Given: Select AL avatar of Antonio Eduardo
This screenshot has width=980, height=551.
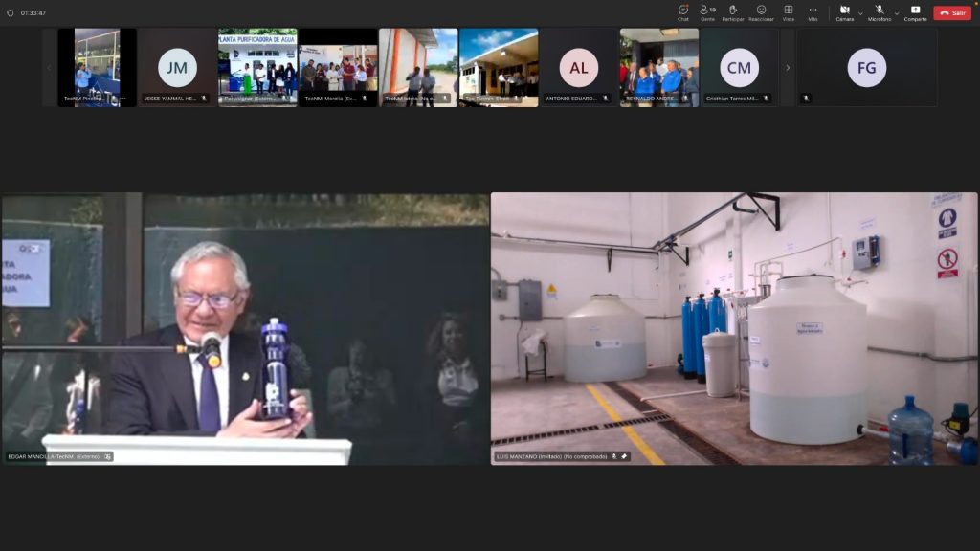Looking at the screenshot, I should [x=579, y=68].
